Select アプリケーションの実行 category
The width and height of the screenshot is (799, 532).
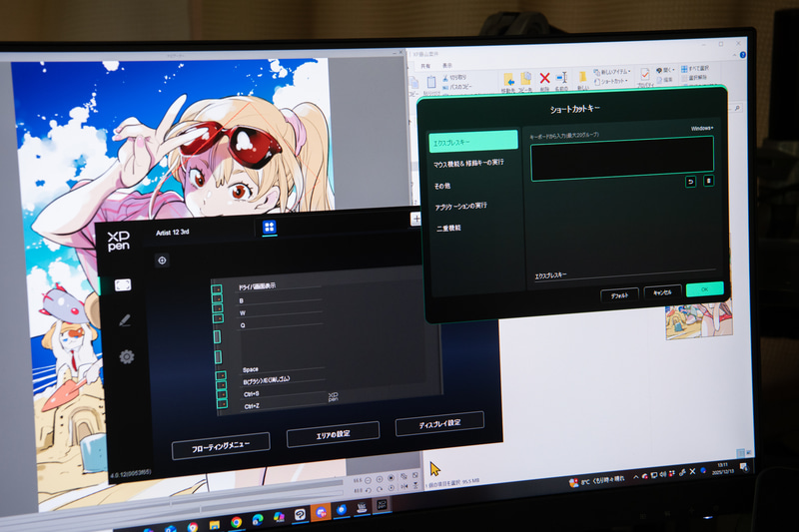(460, 207)
